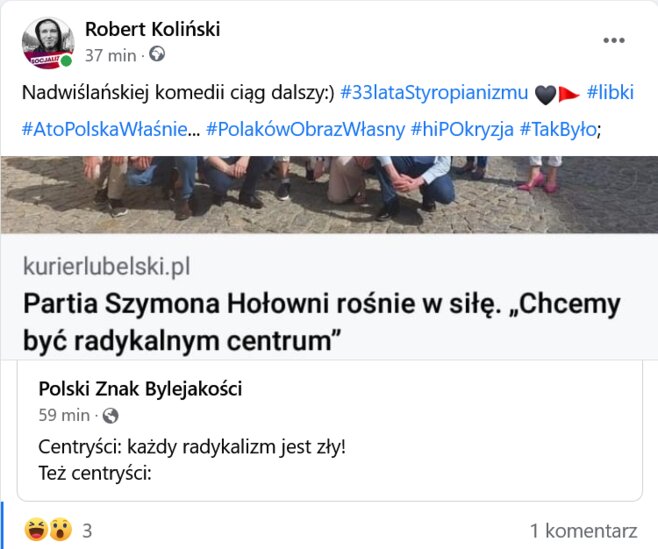Open the #33lataStyropianizmu hashtag

[x=434, y=92]
